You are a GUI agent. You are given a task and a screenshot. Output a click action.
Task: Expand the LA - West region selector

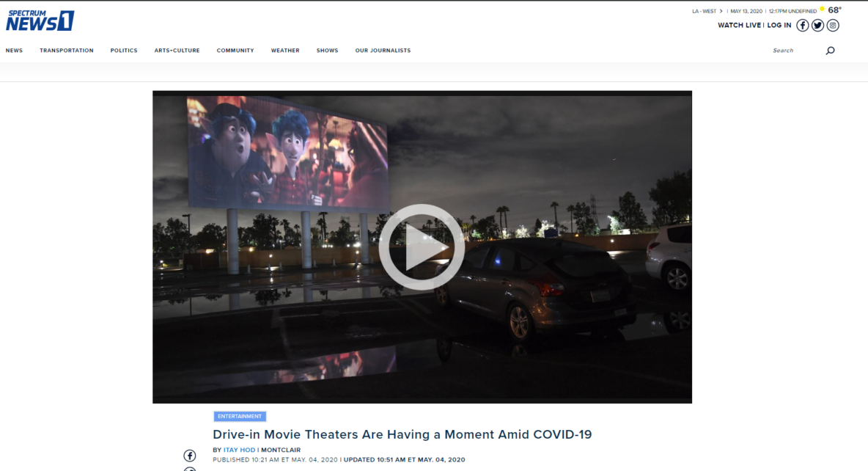[x=707, y=11]
